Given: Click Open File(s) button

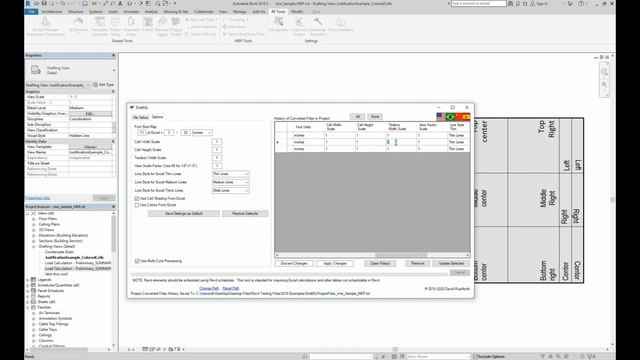Looking at the screenshot, I should click(380, 263).
